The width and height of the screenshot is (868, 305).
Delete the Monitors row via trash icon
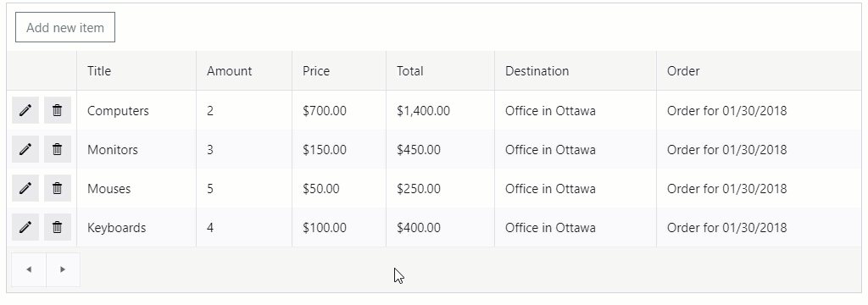pyautogui.click(x=58, y=149)
